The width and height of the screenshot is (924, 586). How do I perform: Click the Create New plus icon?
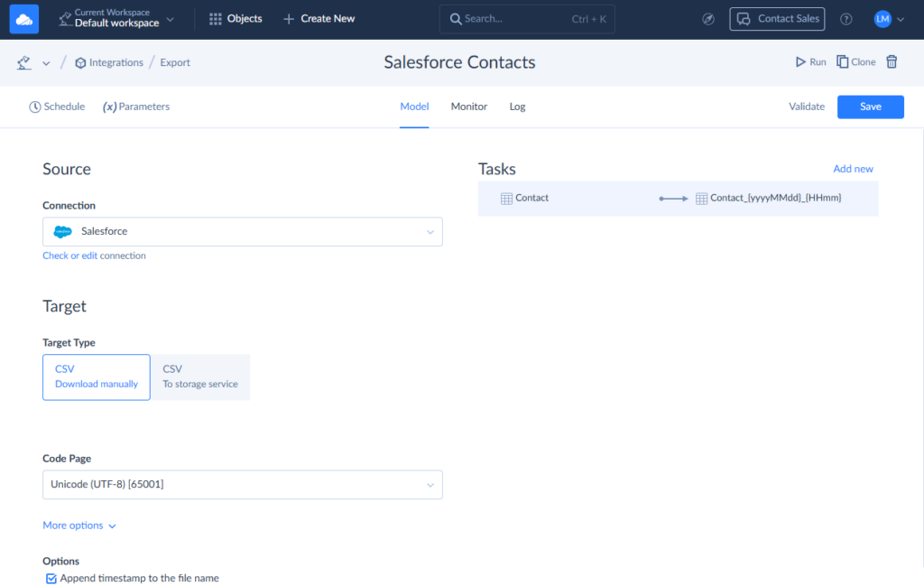[289, 20]
